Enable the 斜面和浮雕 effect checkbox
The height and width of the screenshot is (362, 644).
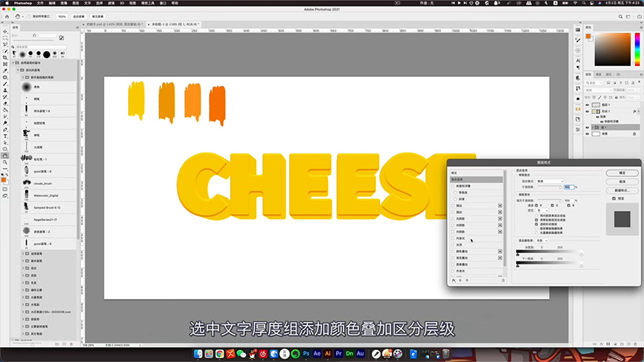[x=454, y=186]
